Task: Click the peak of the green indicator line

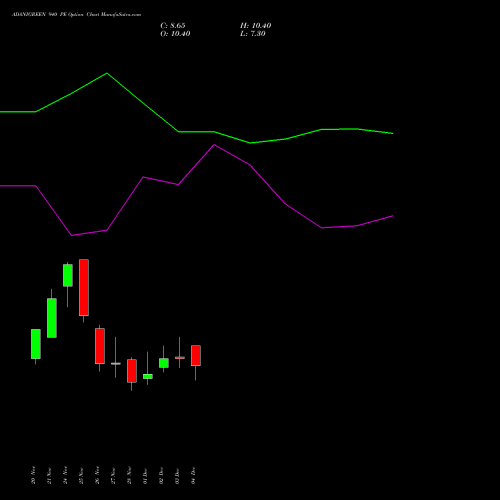Action: point(107,73)
